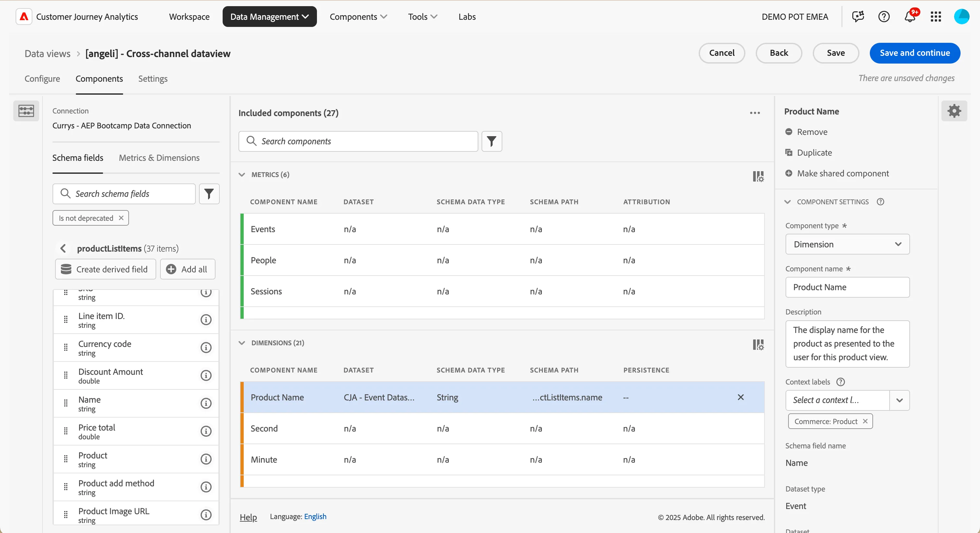This screenshot has height=533, width=980.
Task: Toggle the left rail schema panel icon
Action: 26,111
